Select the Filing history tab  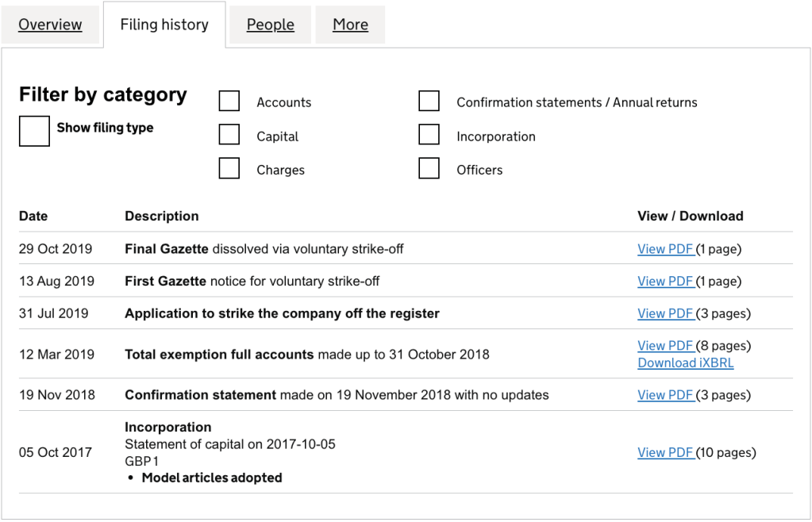[164, 25]
